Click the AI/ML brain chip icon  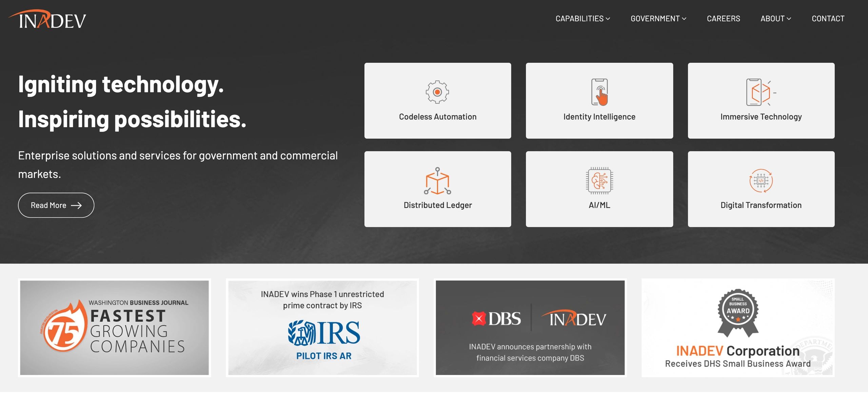pyautogui.click(x=599, y=181)
